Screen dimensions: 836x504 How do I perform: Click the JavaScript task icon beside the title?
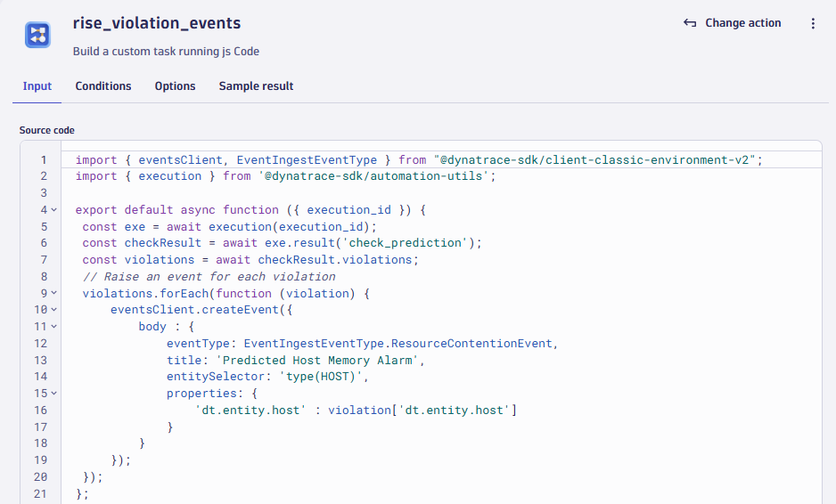[37, 36]
